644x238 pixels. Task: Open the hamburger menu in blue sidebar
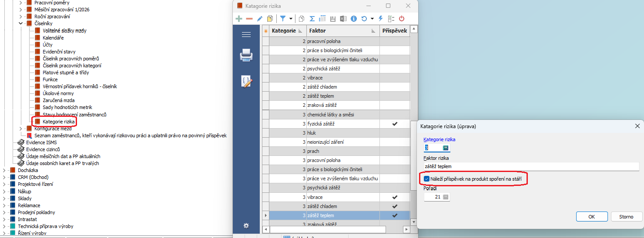point(246,35)
